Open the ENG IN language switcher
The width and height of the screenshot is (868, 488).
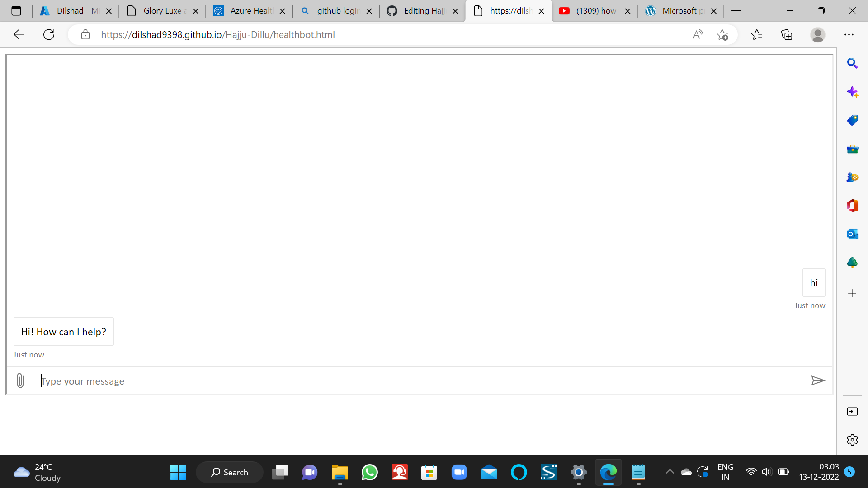click(x=725, y=472)
